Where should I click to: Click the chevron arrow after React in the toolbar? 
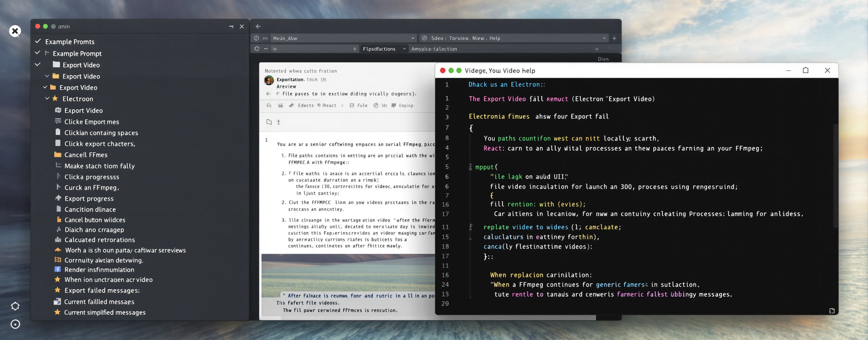[342, 105]
